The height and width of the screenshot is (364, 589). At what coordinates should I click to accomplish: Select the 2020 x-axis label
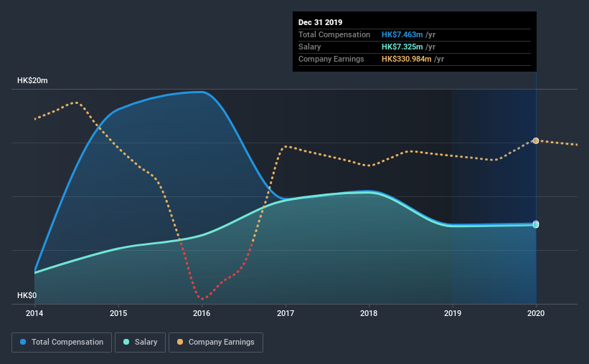(536, 313)
